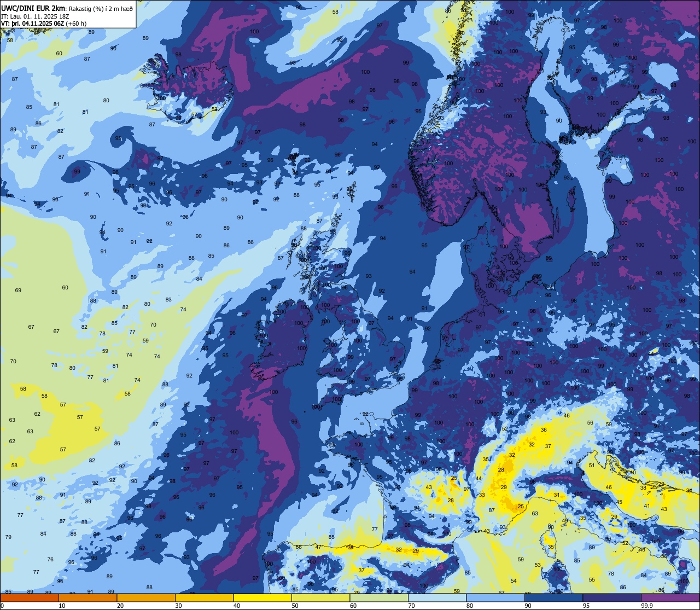
Task: Click the 80–90% light blue legend swatch
Action: click(x=495, y=597)
